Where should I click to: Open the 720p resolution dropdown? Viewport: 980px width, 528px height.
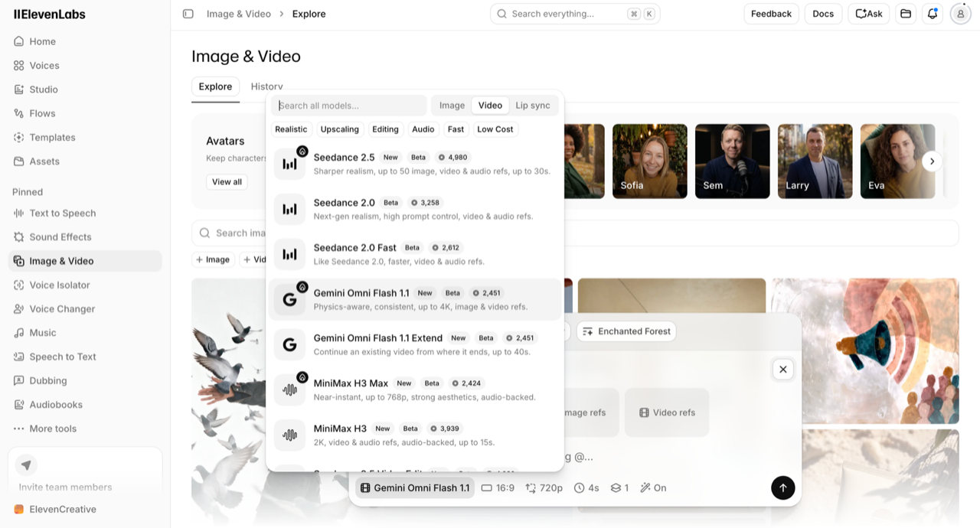pos(544,488)
